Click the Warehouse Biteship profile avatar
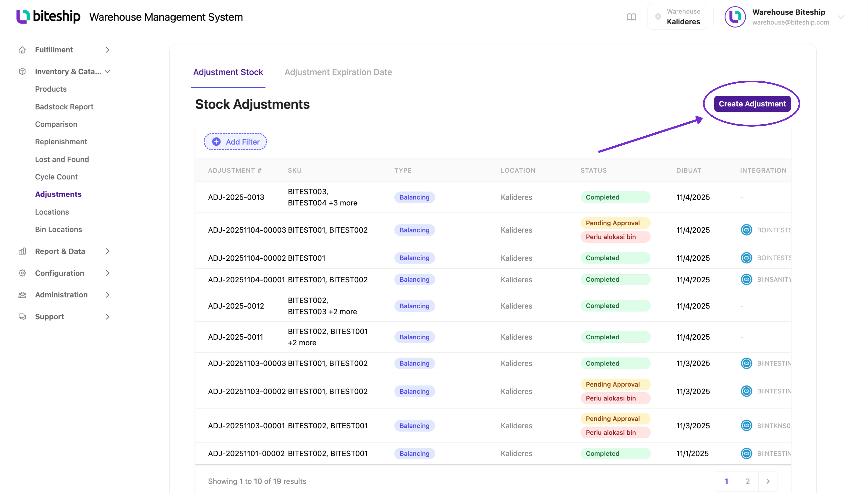 pyautogui.click(x=735, y=17)
